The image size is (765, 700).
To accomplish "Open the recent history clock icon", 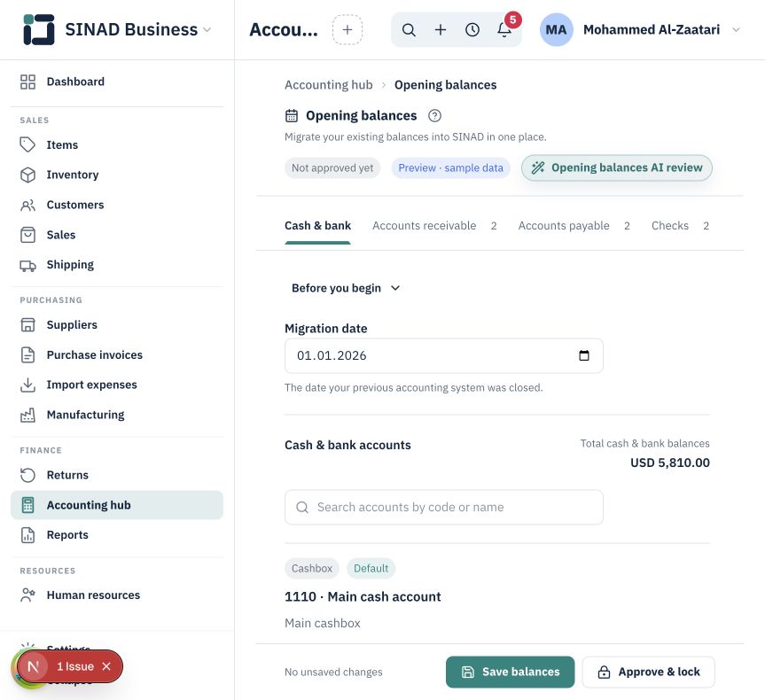I will pyautogui.click(x=472, y=30).
